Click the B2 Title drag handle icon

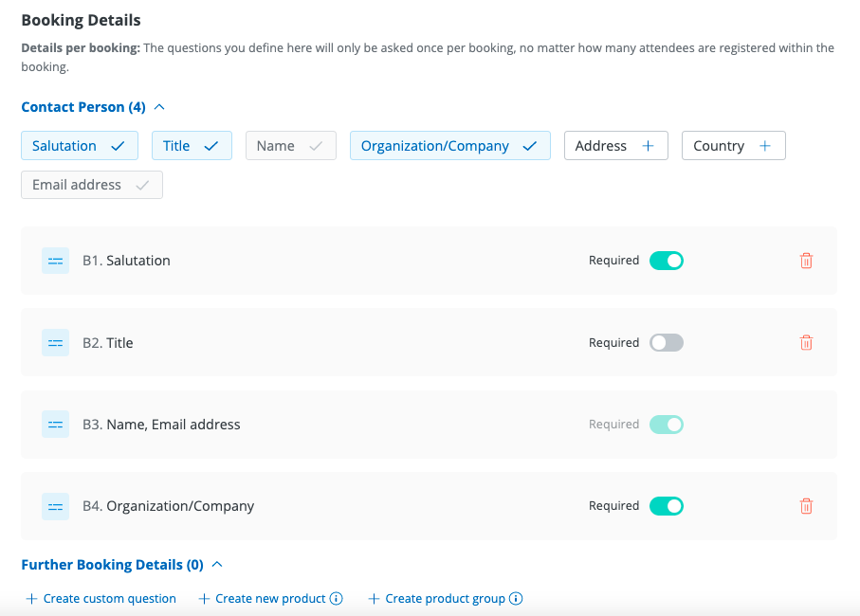click(55, 343)
